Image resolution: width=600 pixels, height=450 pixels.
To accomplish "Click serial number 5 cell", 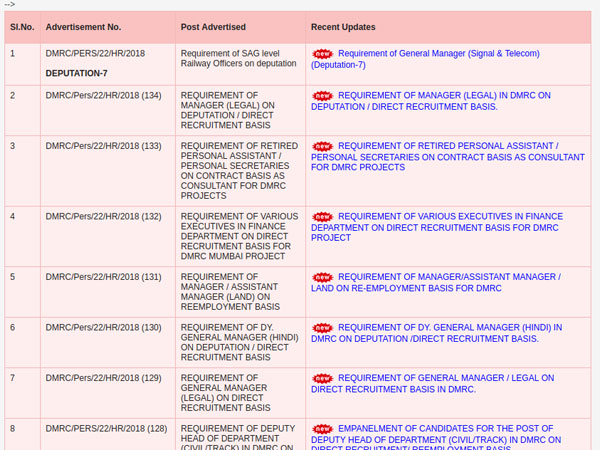I will click(22, 292).
